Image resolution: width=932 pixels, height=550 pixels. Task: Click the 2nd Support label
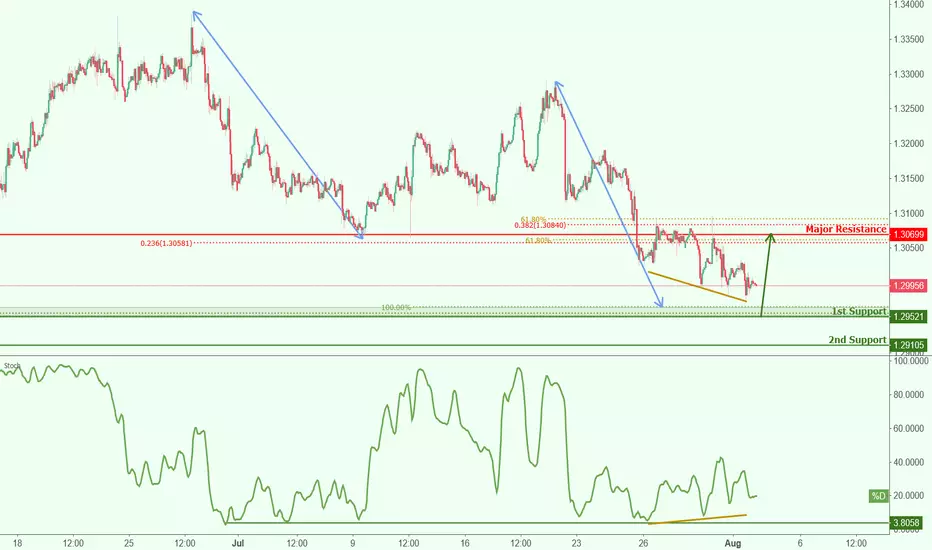858,340
